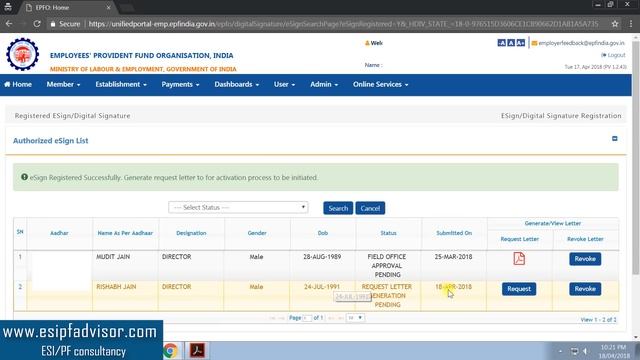The image size is (640, 360).
Task: Open Adobe Reader from the taskbar
Action: [x=197, y=351]
